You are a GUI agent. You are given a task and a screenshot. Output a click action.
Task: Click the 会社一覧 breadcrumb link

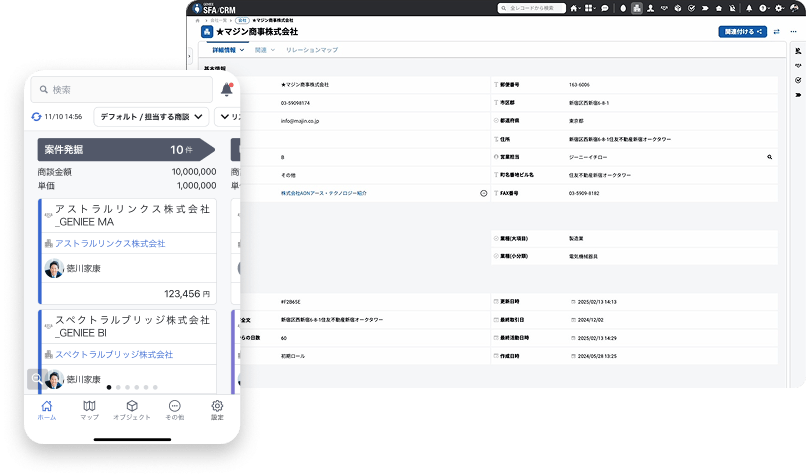point(218,21)
